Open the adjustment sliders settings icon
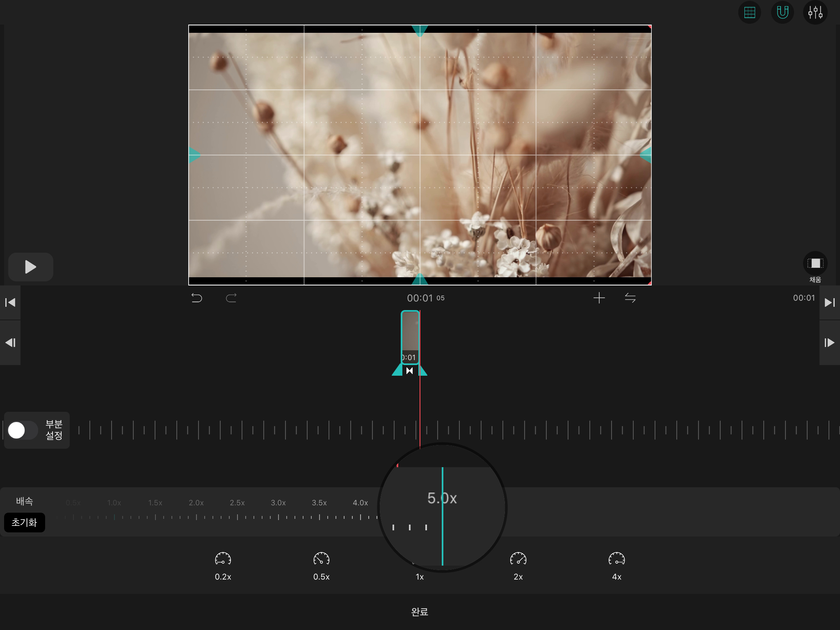 [x=815, y=13]
